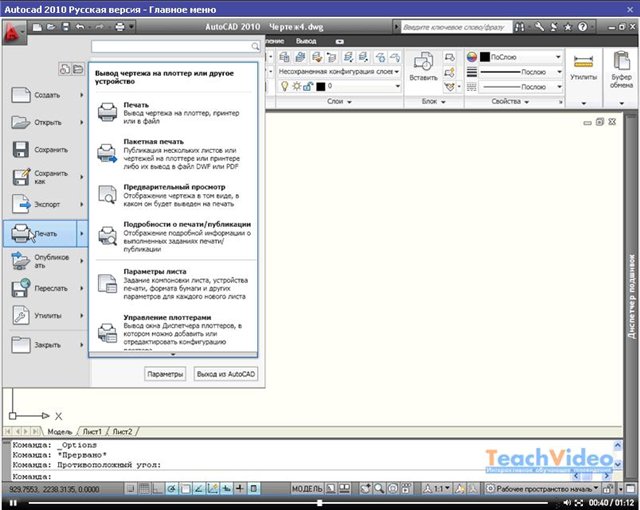This screenshot has height=510, width=640.
Task: Click the Пакетная печать batch plot icon
Action: pyautogui.click(x=107, y=153)
